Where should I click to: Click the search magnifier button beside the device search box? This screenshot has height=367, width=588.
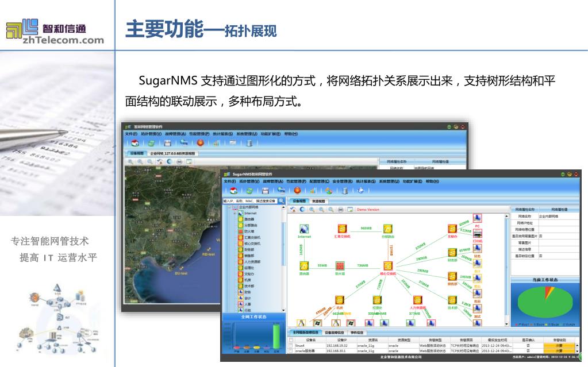click(x=281, y=202)
